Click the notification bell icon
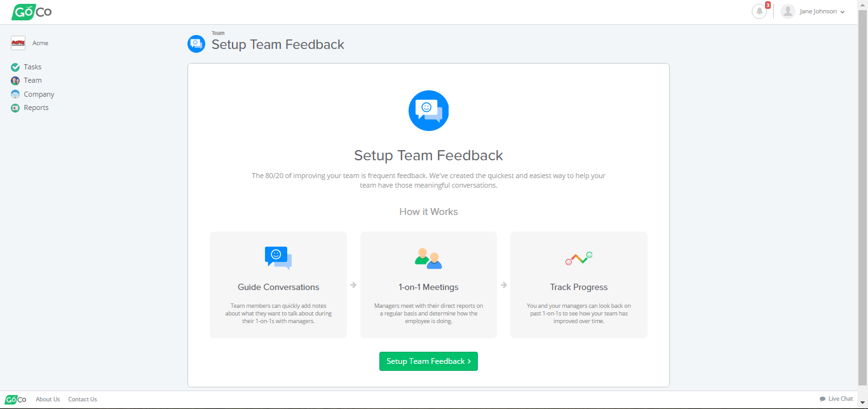 click(759, 11)
